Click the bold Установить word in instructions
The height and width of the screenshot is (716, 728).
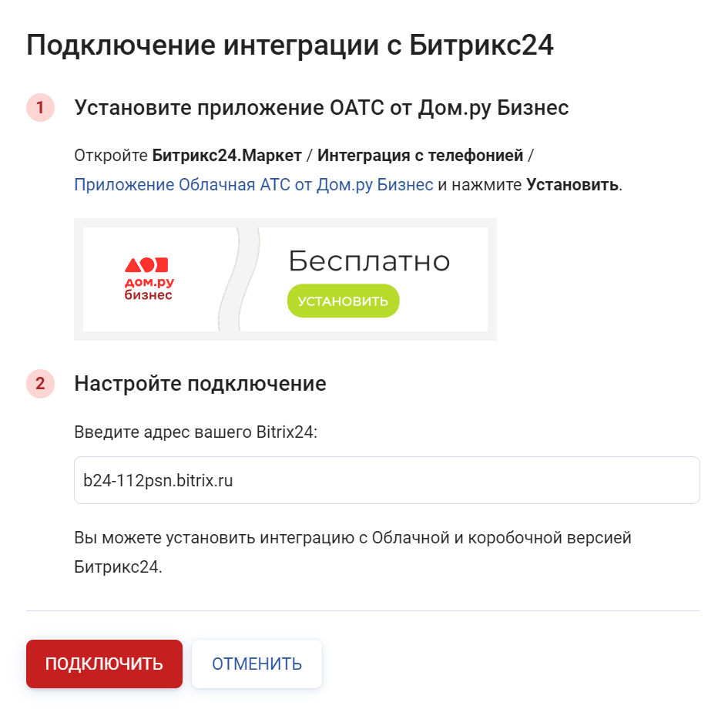[x=572, y=184]
